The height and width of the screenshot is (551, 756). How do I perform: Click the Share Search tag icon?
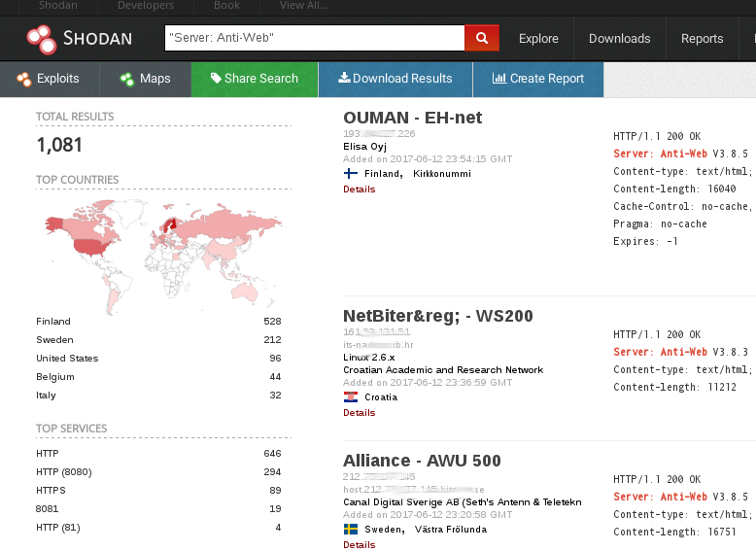click(x=216, y=78)
